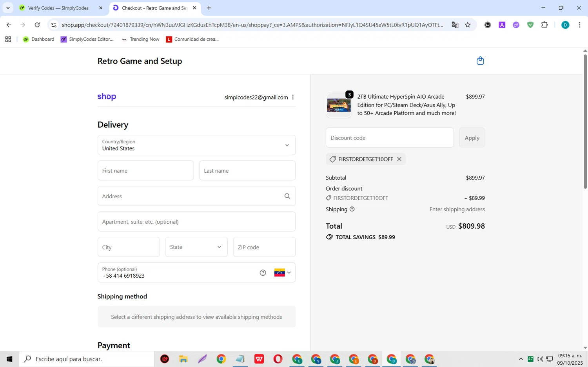Select the Checkout - Retro Game tab
588x367 pixels.
point(155,8)
